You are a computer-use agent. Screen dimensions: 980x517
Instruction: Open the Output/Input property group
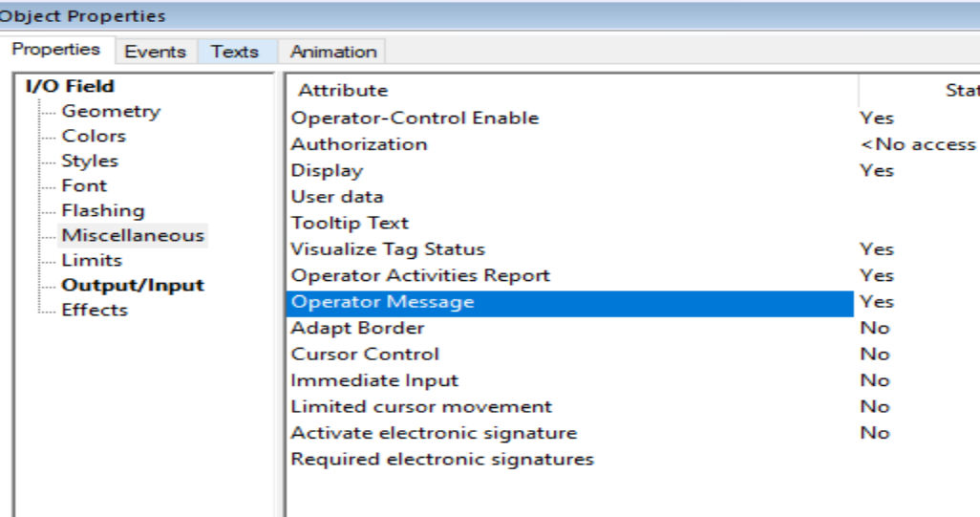(x=133, y=285)
